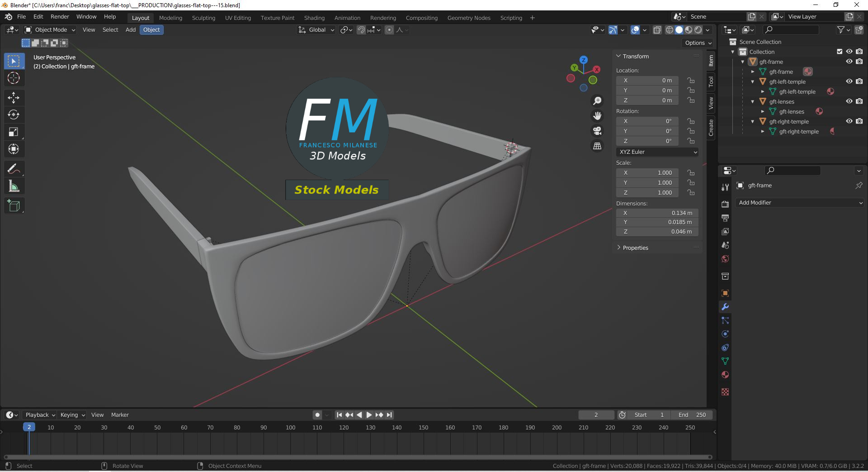Collapse gft-left-temple in outliner
Image resolution: width=868 pixels, height=472 pixels.
pyautogui.click(x=753, y=81)
